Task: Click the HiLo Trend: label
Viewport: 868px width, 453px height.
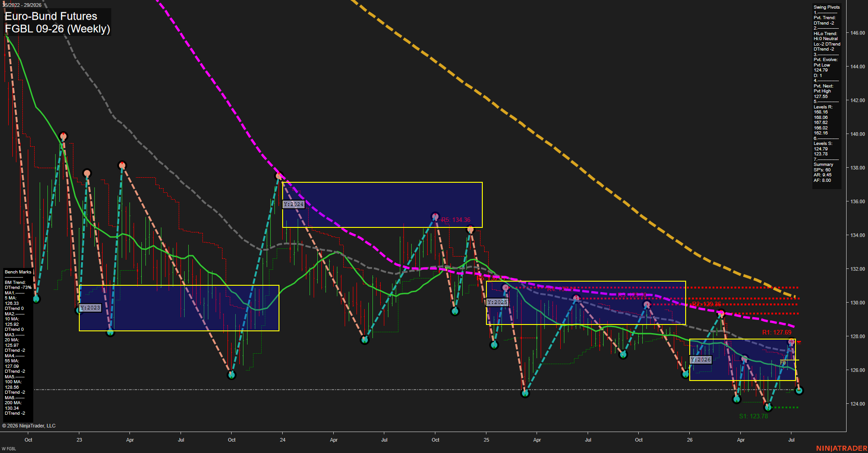Action: tap(826, 34)
